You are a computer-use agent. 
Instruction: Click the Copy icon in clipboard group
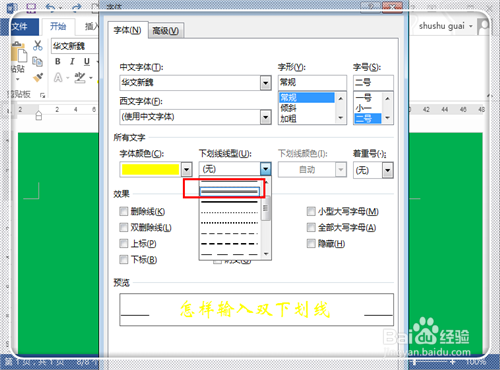point(37,62)
